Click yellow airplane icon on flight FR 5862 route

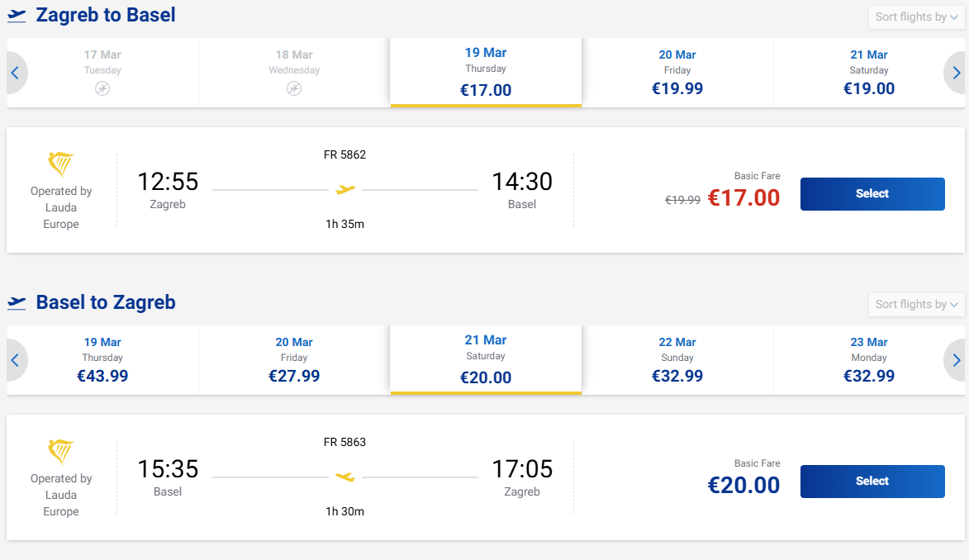(x=345, y=190)
